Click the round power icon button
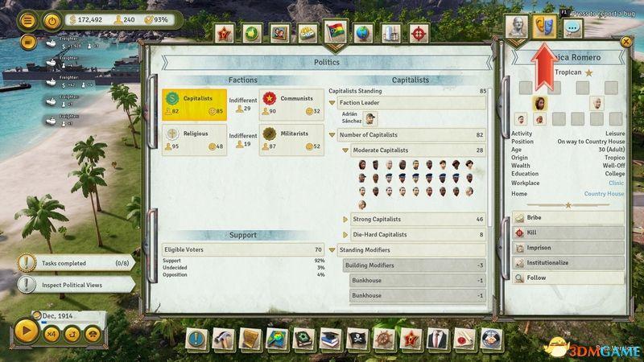644x362 pixels. pos(52,21)
